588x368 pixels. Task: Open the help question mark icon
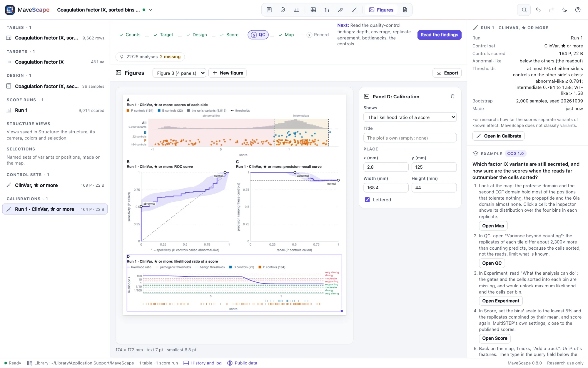[x=578, y=10]
